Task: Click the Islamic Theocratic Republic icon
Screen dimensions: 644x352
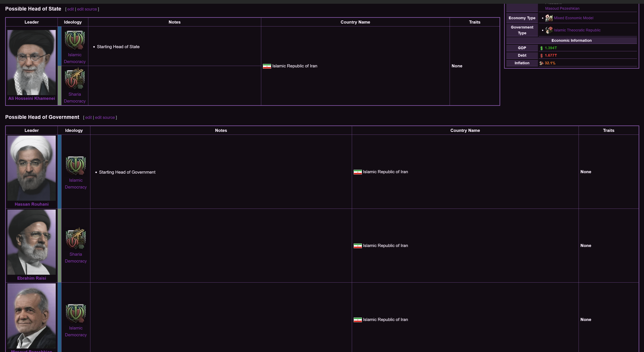Action: pyautogui.click(x=549, y=30)
